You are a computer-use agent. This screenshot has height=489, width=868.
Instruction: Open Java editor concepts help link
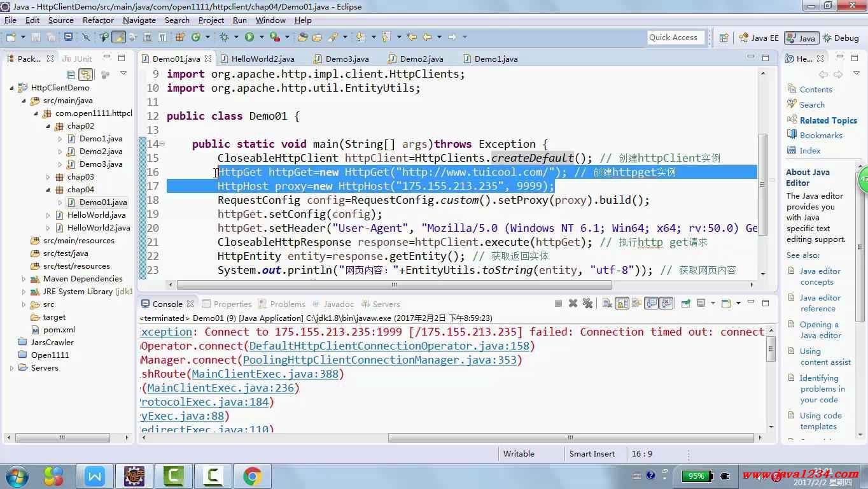820,276
